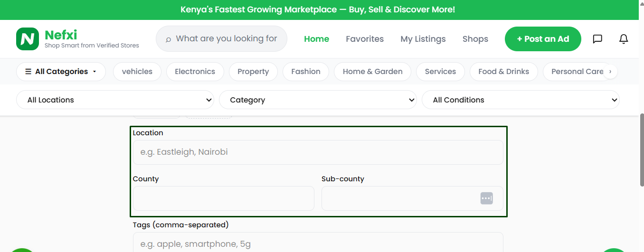The image size is (644, 252).
Task: Click the Sub-county input field
Action: click(412, 198)
